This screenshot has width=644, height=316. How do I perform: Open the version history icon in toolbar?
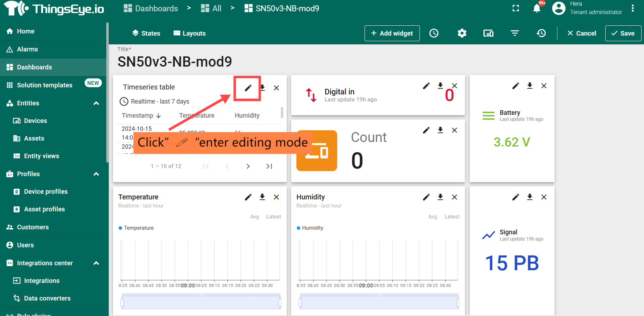pos(541,33)
